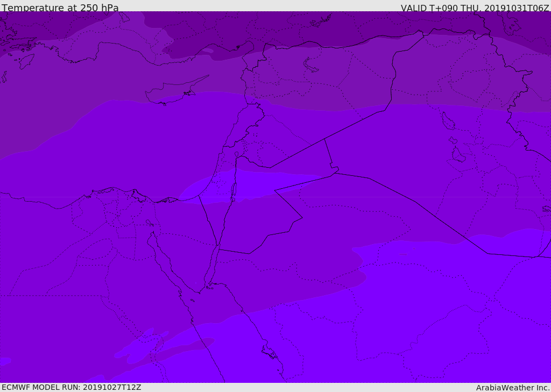551x392 pixels.
Task: Click the 'ArabiaWeather Inc.' credit text
Action: (x=513, y=388)
